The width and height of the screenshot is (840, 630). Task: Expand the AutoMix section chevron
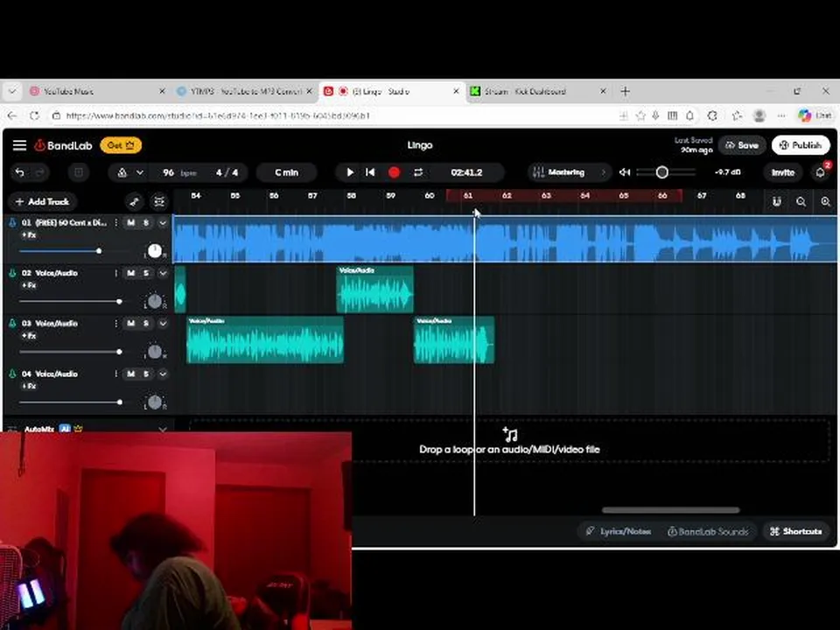point(163,429)
